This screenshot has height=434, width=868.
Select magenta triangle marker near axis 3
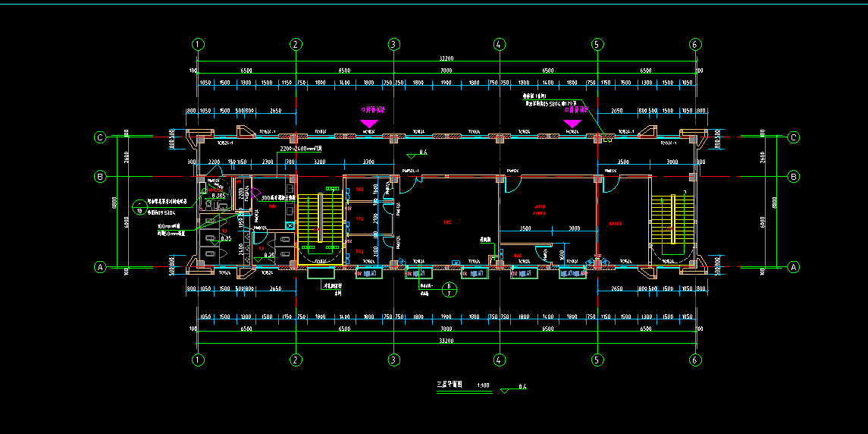[x=369, y=123]
